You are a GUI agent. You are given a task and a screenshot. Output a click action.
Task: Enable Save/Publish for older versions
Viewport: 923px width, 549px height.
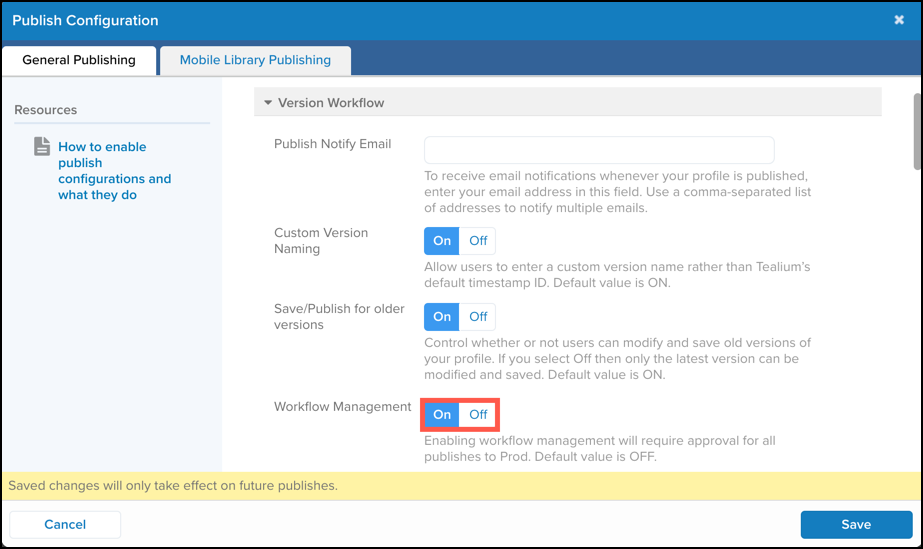[x=442, y=317]
